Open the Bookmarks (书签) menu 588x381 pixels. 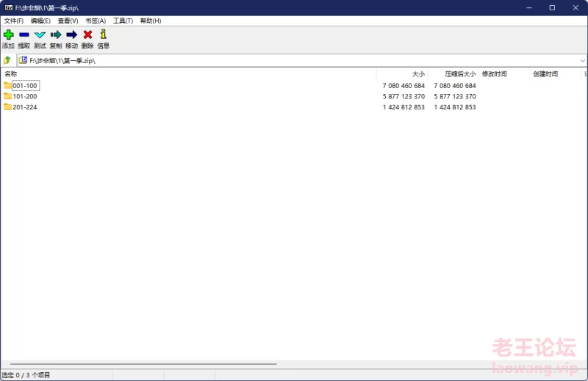(96, 21)
